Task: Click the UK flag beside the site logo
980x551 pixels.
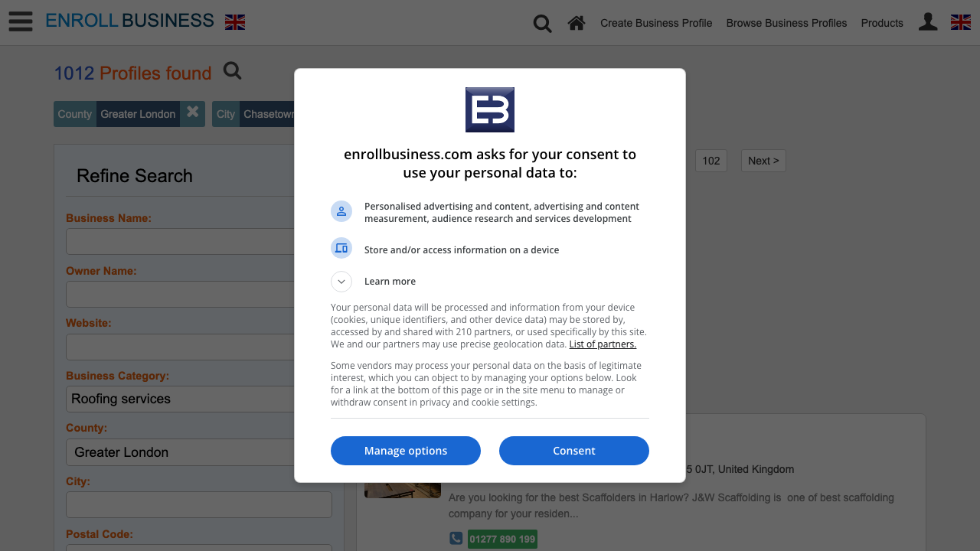Action: pos(235,22)
